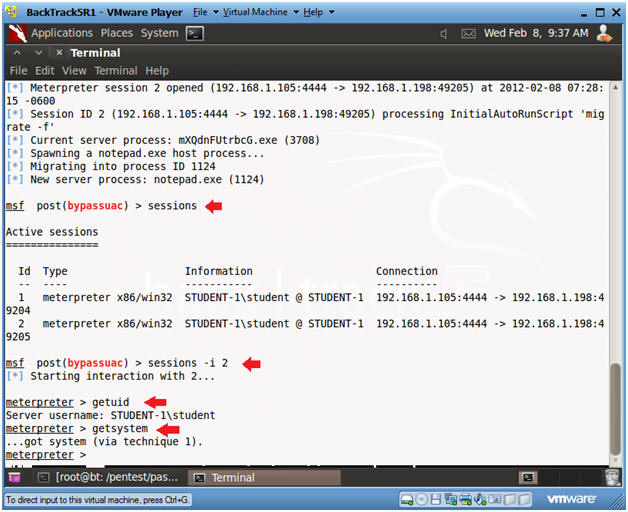Click the last empty meterpreter prompt
The width and height of the screenshot is (628, 512).
pyautogui.click(x=46, y=455)
